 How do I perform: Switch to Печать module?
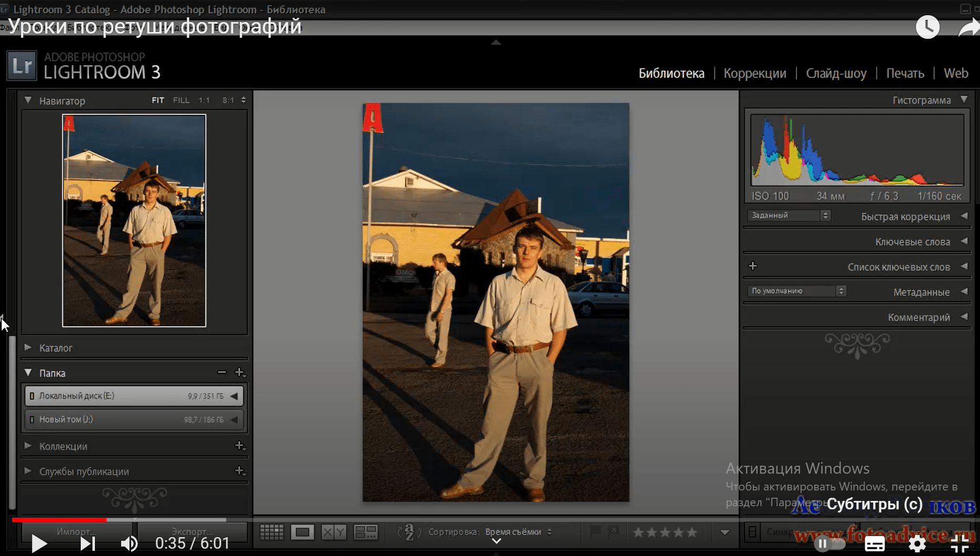pyautogui.click(x=905, y=73)
